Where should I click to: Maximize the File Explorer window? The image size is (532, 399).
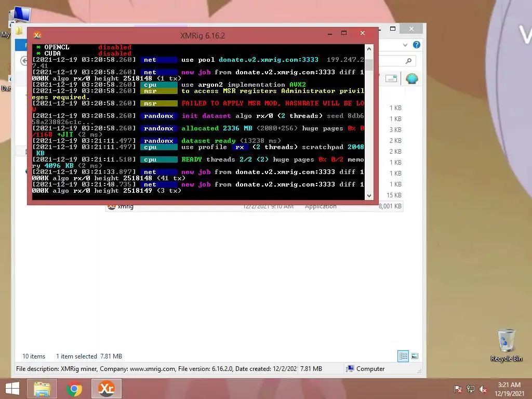point(393,29)
